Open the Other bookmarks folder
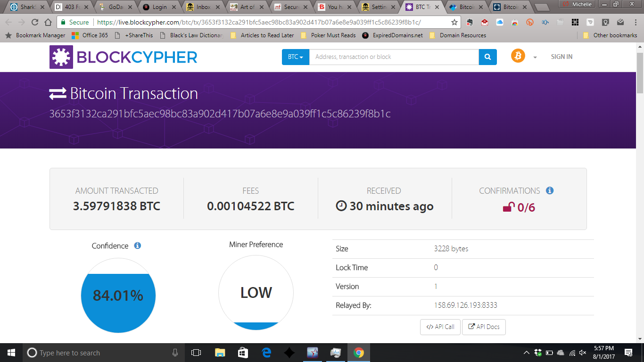This screenshot has height=362, width=644. 610,35
